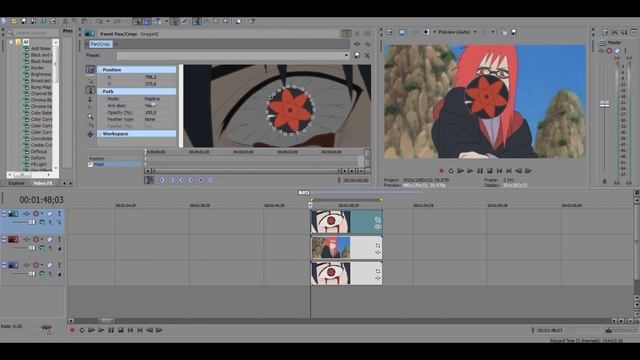
Task: Open Track FX on video track 1
Action: (x=27, y=213)
